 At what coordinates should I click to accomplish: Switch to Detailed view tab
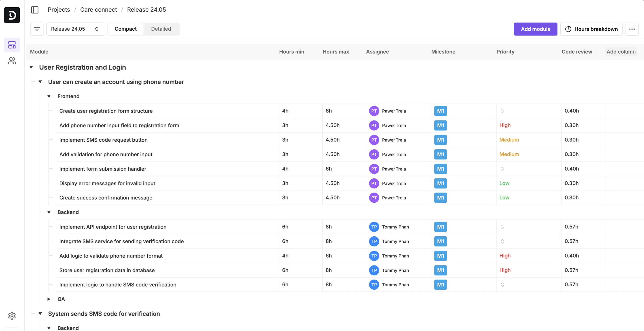161,29
